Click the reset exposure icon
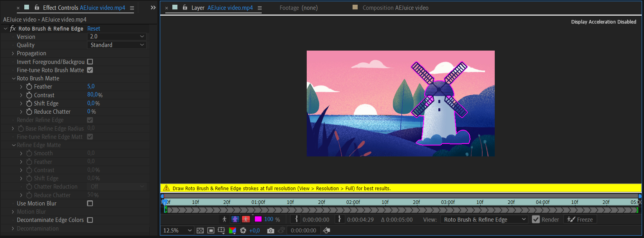644x238 pixels. (x=243, y=231)
